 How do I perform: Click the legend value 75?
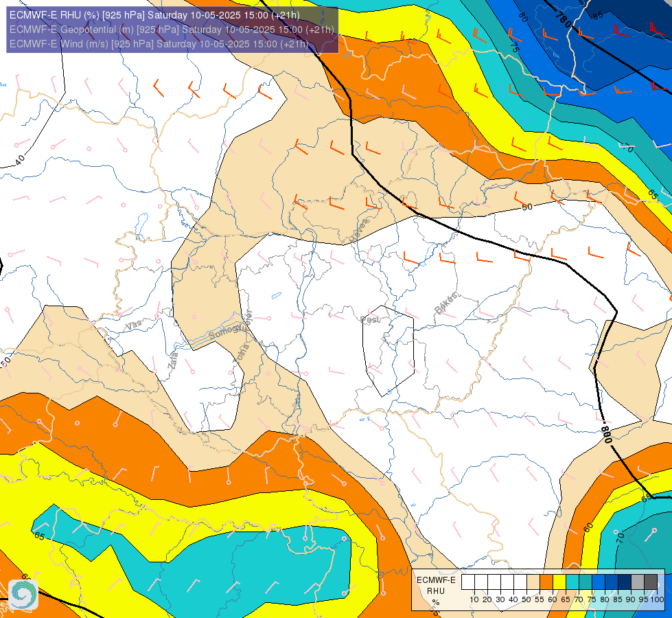pos(592,600)
